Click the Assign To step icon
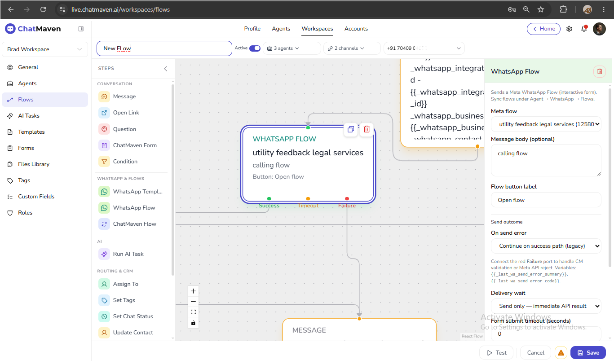Image resolution: width=614 pixels, height=364 pixels. click(x=104, y=284)
